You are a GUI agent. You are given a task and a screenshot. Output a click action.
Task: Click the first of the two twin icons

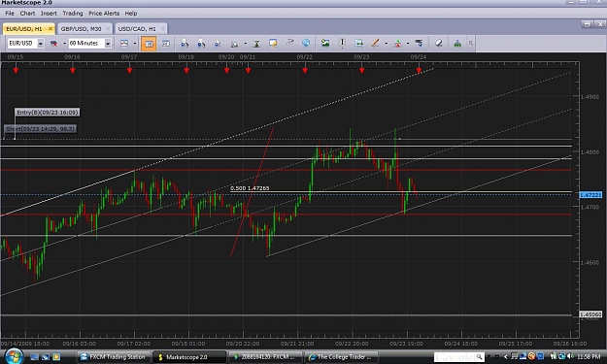click(x=185, y=44)
